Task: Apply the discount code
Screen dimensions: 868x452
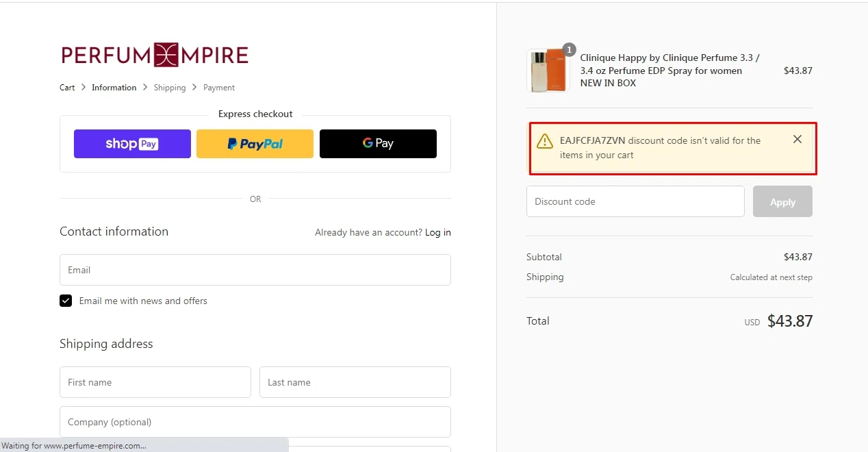Action: tap(782, 201)
